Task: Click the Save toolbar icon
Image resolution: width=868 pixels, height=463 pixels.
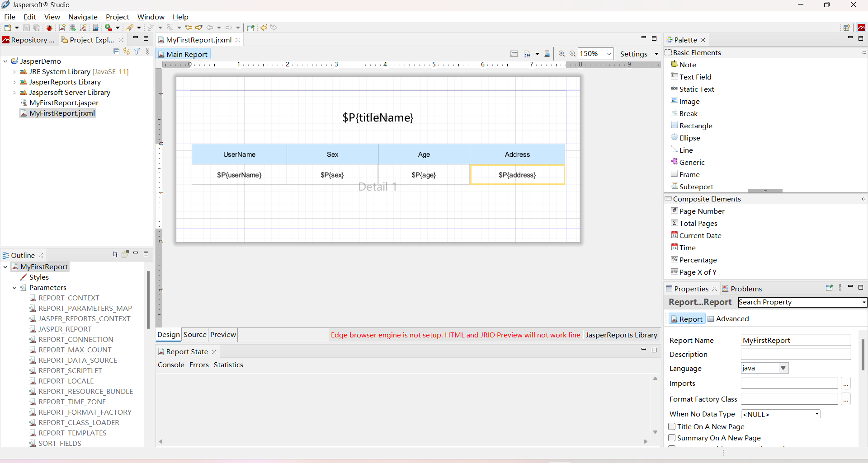Action: 26,28
